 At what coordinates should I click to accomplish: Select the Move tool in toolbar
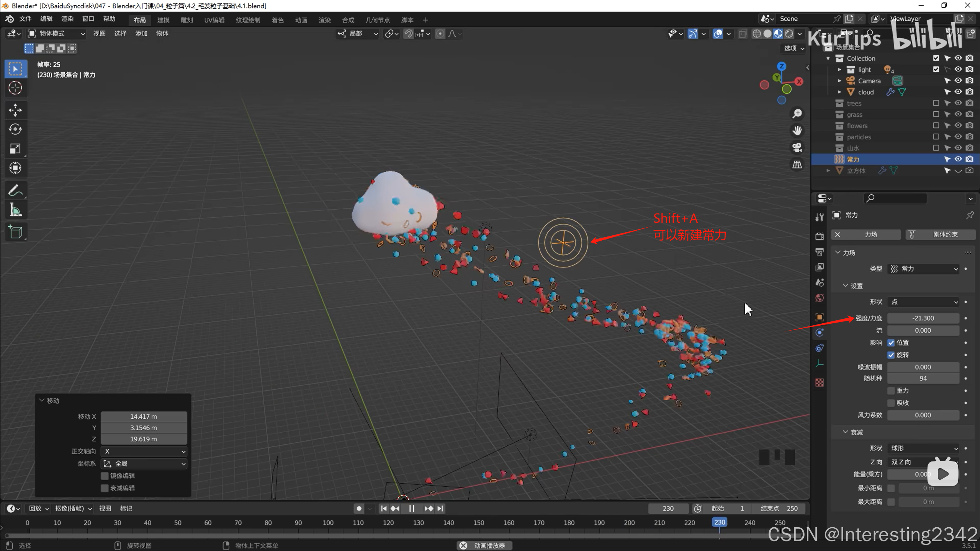15,110
